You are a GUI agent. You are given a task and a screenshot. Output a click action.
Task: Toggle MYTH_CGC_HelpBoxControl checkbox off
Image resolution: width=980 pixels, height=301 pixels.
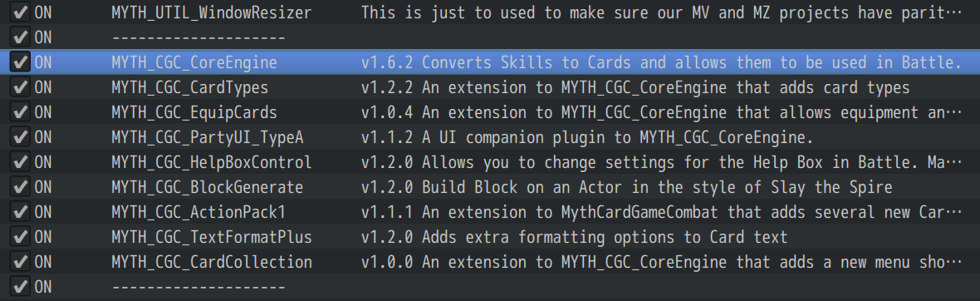coord(21,162)
